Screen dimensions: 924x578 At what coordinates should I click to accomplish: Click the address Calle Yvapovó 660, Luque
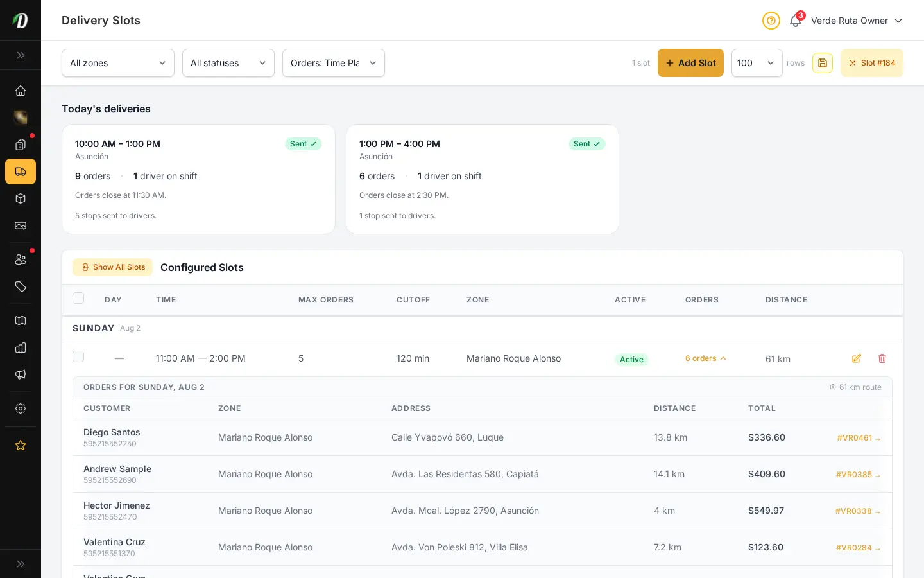click(447, 437)
